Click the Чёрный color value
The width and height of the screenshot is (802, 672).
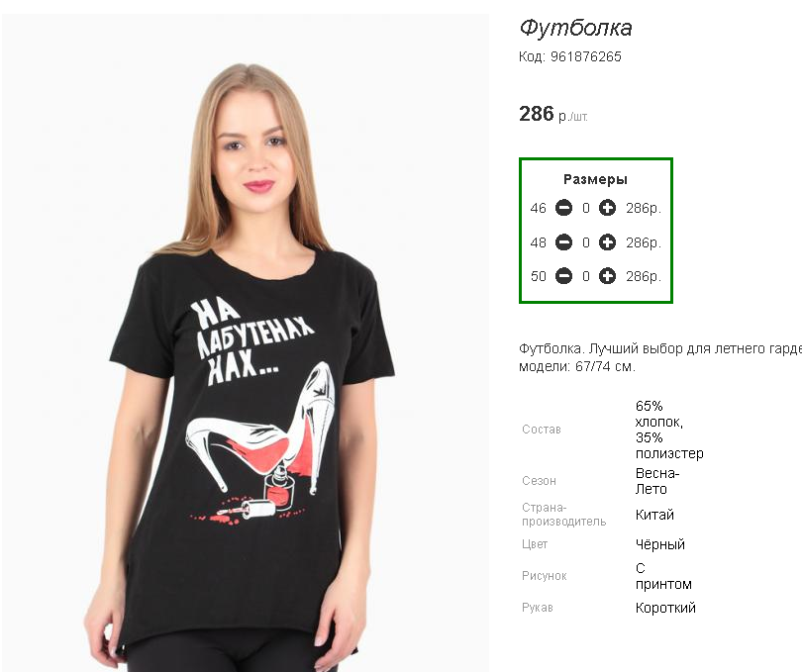point(659,544)
